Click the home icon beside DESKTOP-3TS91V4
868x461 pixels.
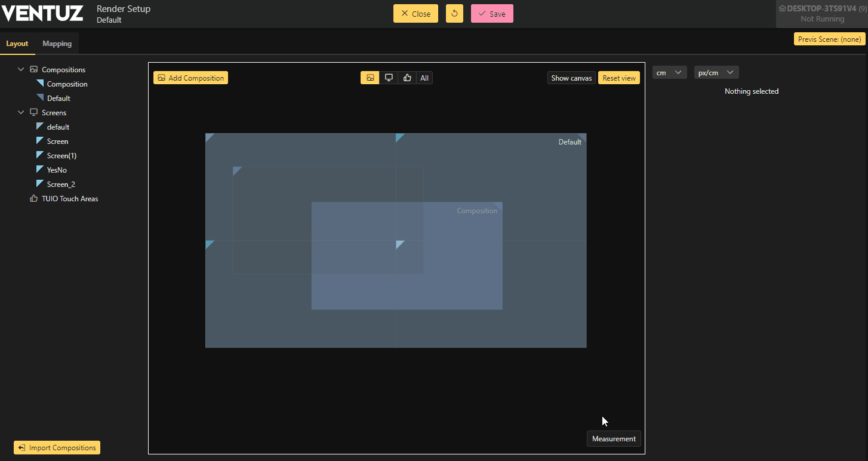click(x=782, y=8)
